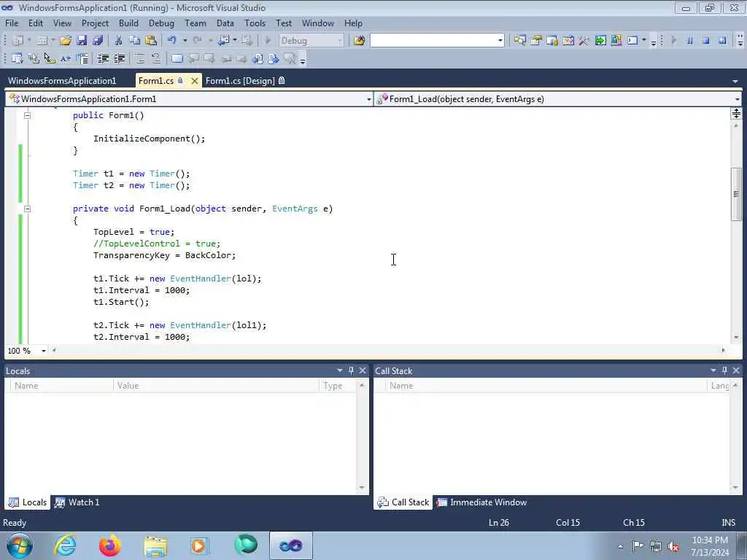Select the Locals tab
This screenshot has width=747, height=560.
tap(28, 502)
